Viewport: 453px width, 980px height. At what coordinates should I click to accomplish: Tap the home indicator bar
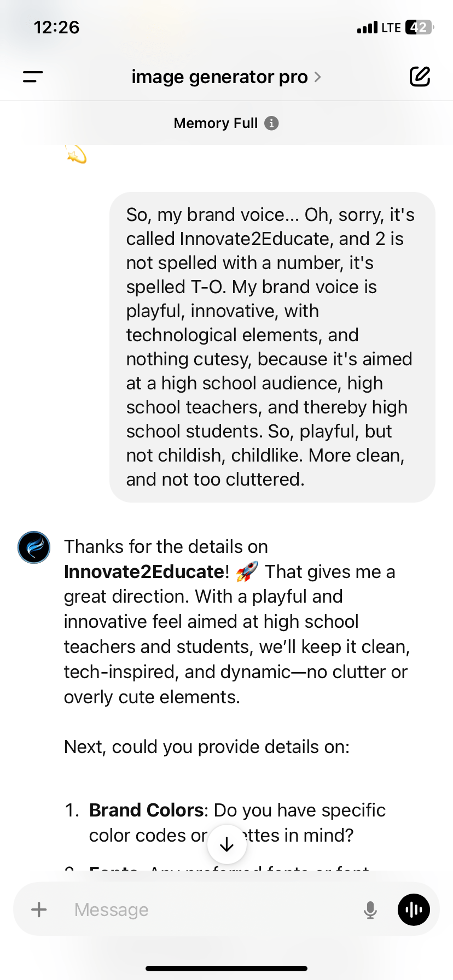click(x=226, y=968)
